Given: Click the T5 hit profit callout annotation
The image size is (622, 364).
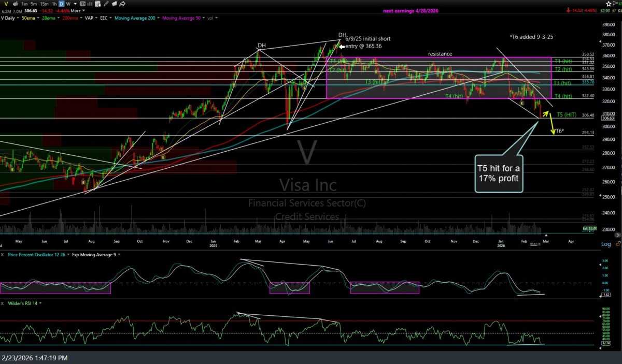Looking at the screenshot, I should [x=499, y=173].
